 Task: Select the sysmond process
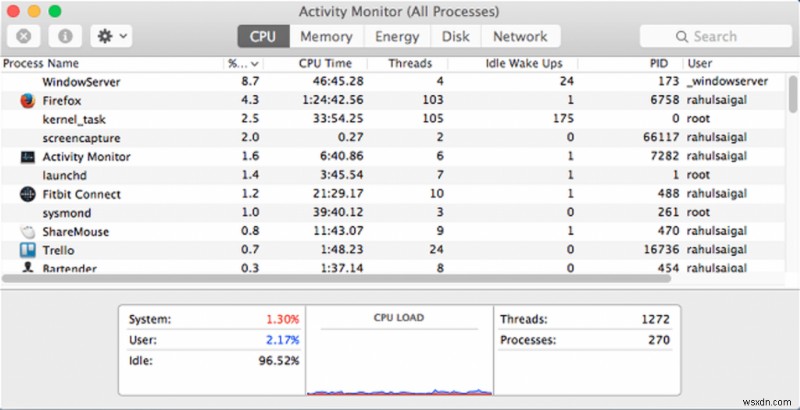(x=67, y=213)
